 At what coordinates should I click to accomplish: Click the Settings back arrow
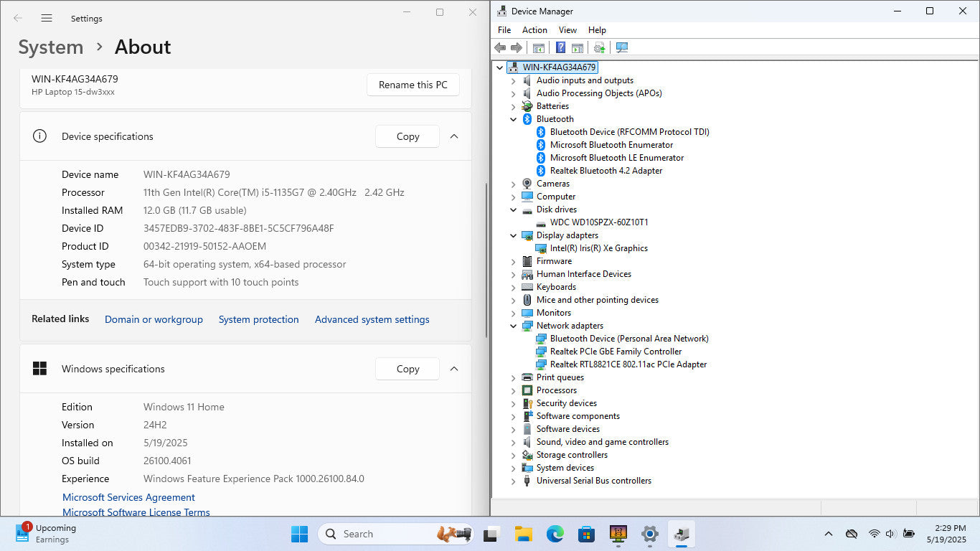(18, 19)
